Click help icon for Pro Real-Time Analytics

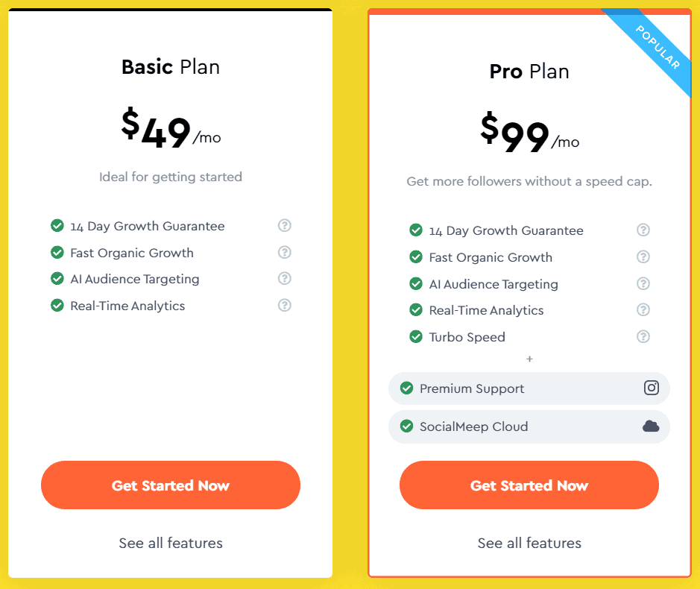[x=643, y=310]
